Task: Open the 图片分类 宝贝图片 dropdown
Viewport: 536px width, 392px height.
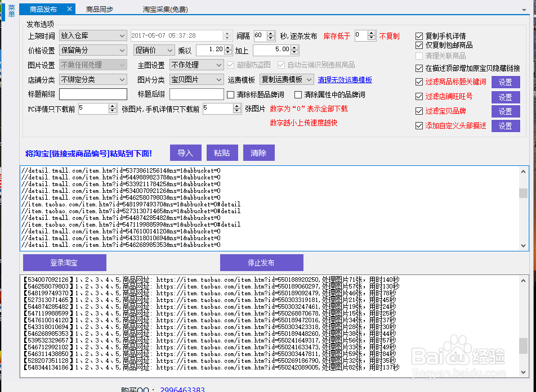Action: click(x=196, y=79)
